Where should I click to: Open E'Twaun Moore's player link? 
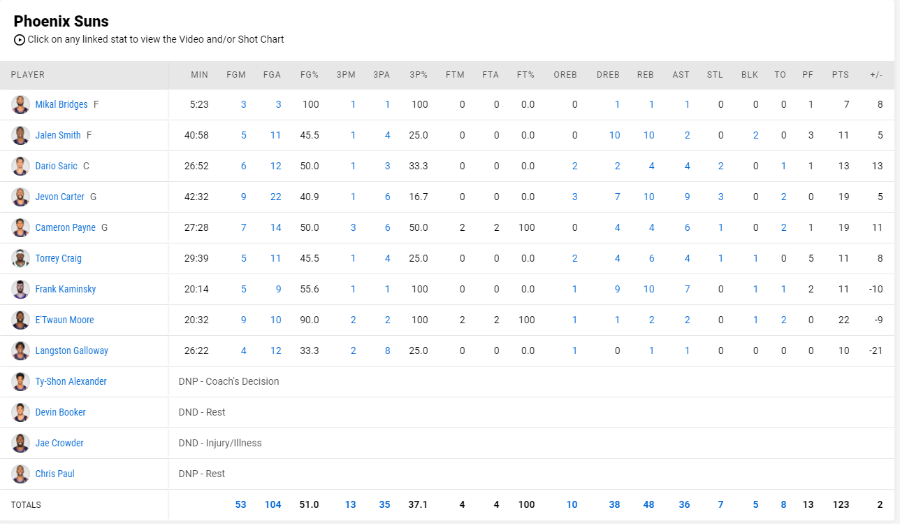(x=64, y=320)
